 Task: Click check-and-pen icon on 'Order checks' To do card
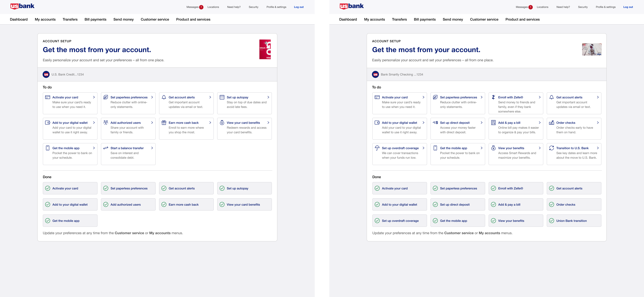[551, 122]
